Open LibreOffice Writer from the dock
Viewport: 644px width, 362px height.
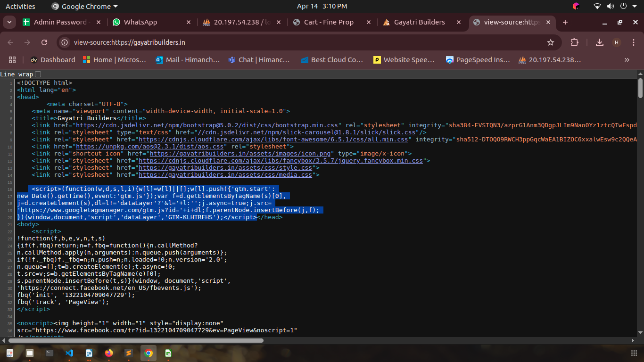click(x=89, y=353)
